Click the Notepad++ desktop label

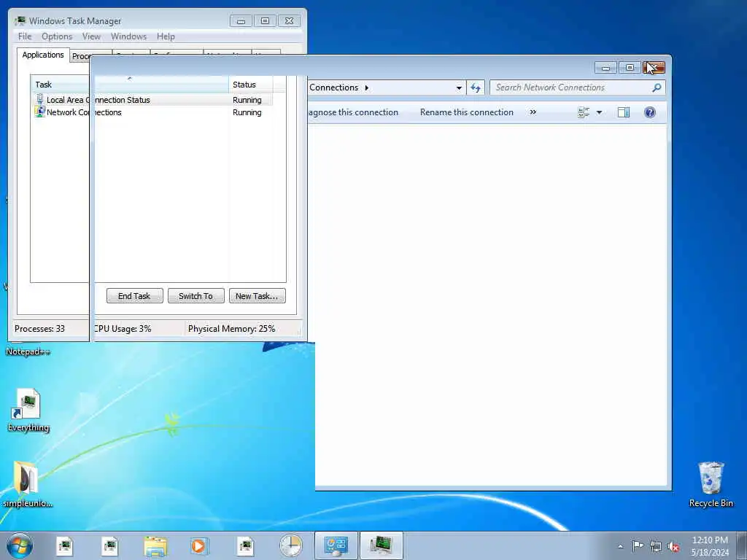28,351
